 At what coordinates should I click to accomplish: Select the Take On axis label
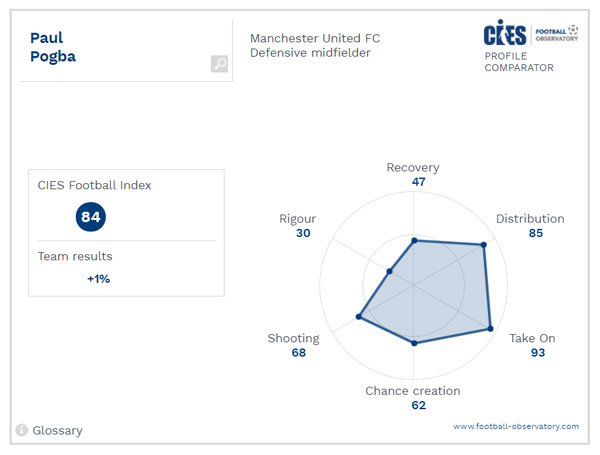(532, 338)
